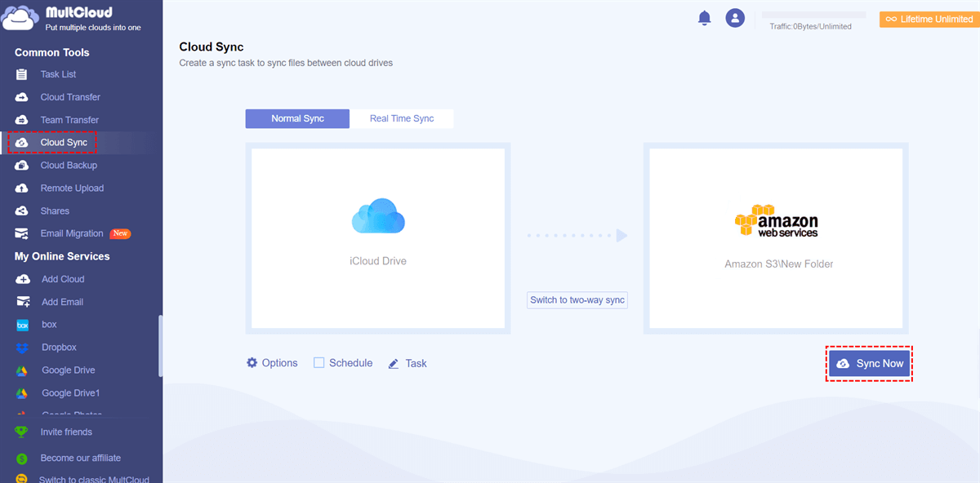Click the Become our affiliate dollar icon

[x=22, y=459]
